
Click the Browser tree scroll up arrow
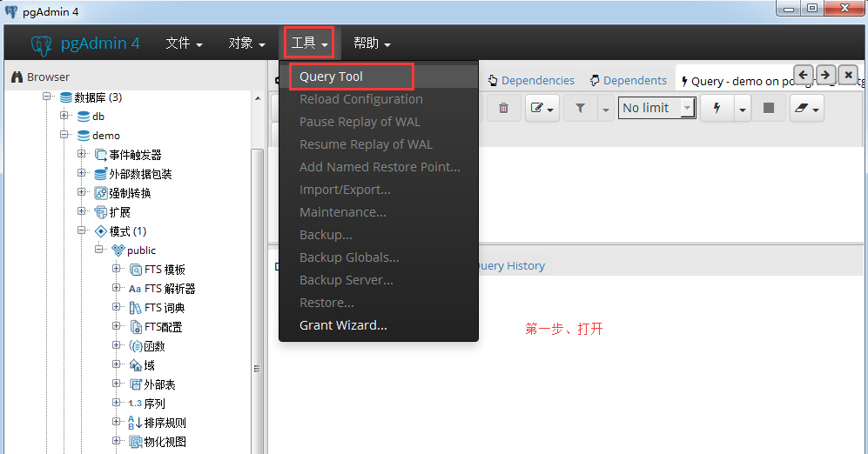tap(258, 98)
